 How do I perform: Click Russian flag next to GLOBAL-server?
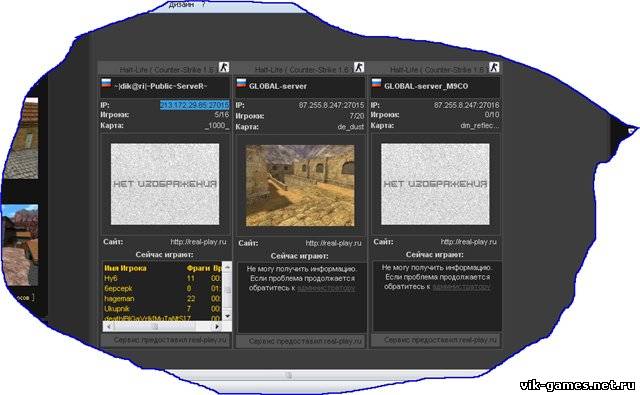241,84
